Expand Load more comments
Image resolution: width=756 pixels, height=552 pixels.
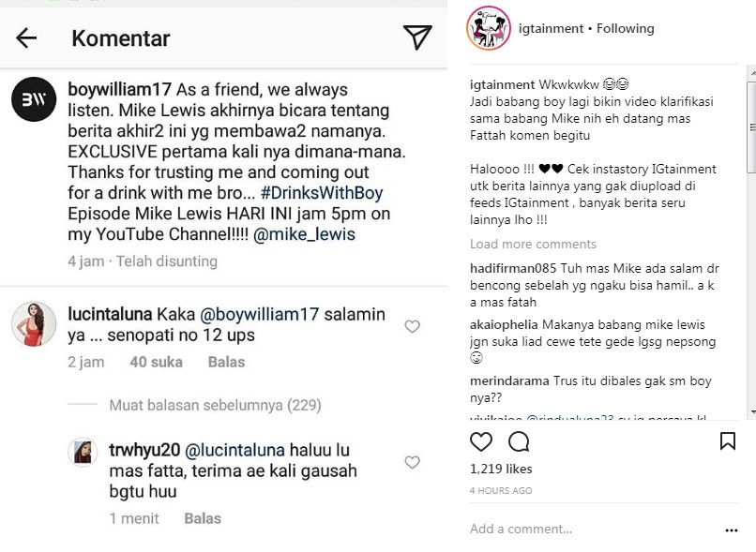(533, 244)
